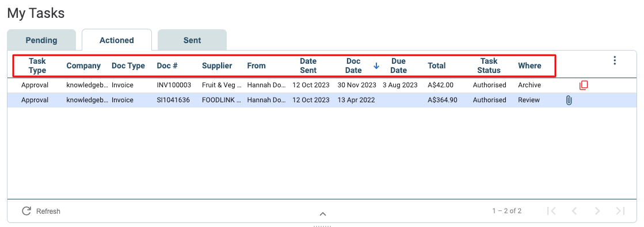Click the red copy icon on INV100003 row
Image resolution: width=644 pixels, height=227 pixels.
tap(583, 86)
